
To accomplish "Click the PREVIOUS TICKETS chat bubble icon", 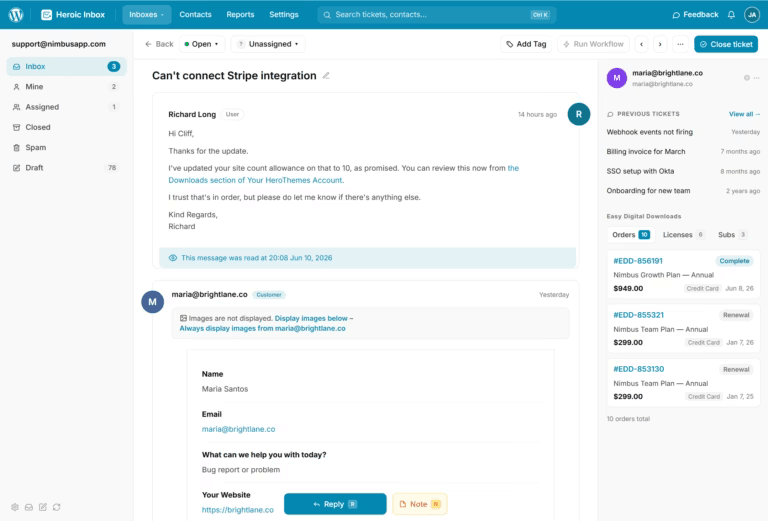I will (x=610, y=114).
